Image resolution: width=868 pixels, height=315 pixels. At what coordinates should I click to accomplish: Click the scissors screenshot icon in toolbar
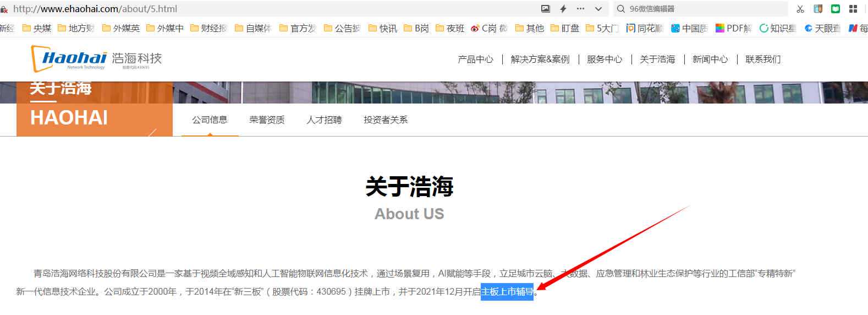pos(800,9)
